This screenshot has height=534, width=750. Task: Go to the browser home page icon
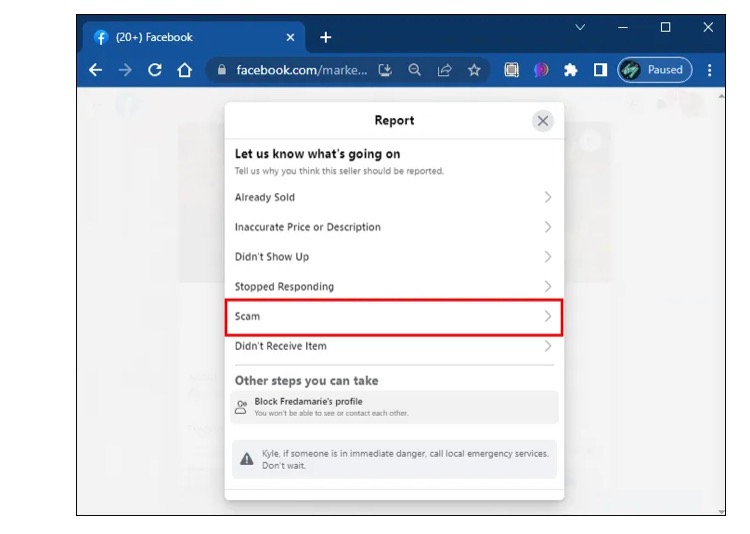coord(184,70)
